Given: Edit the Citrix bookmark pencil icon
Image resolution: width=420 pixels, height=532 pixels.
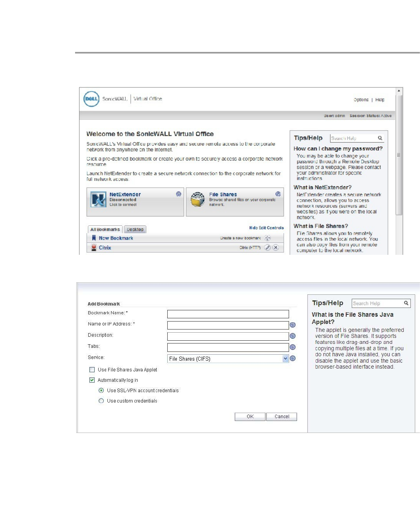Looking at the screenshot, I should coord(267,248).
